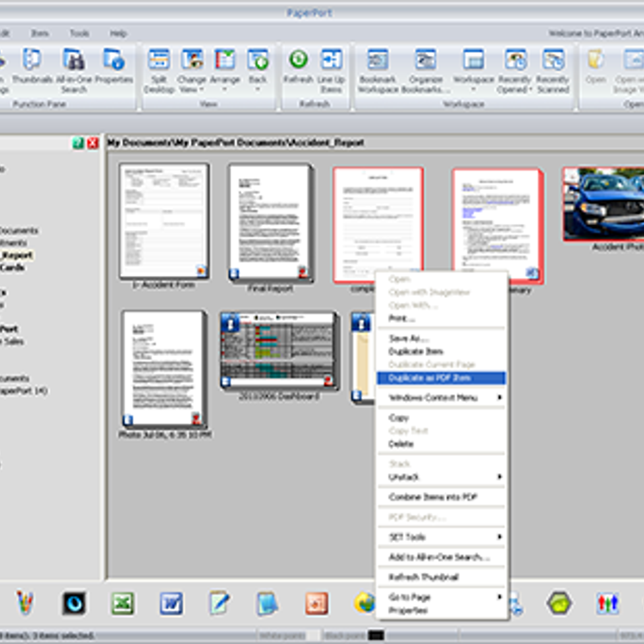The height and width of the screenshot is (644, 644).
Task: Click the green button in the folder pane header
Action: pyautogui.click(x=78, y=143)
